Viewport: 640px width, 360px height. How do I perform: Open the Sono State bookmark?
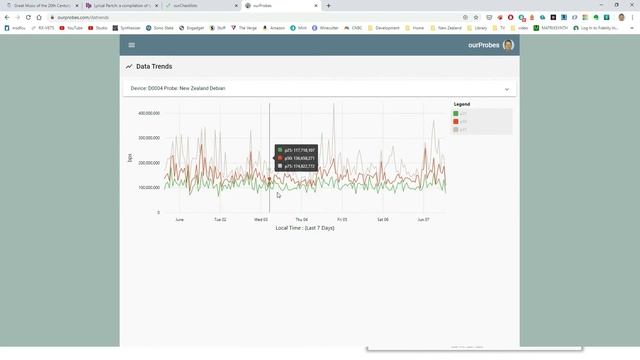(x=160, y=28)
